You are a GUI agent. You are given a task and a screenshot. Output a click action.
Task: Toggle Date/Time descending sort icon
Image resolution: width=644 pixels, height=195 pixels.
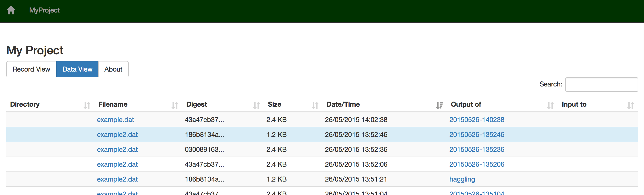(x=439, y=105)
